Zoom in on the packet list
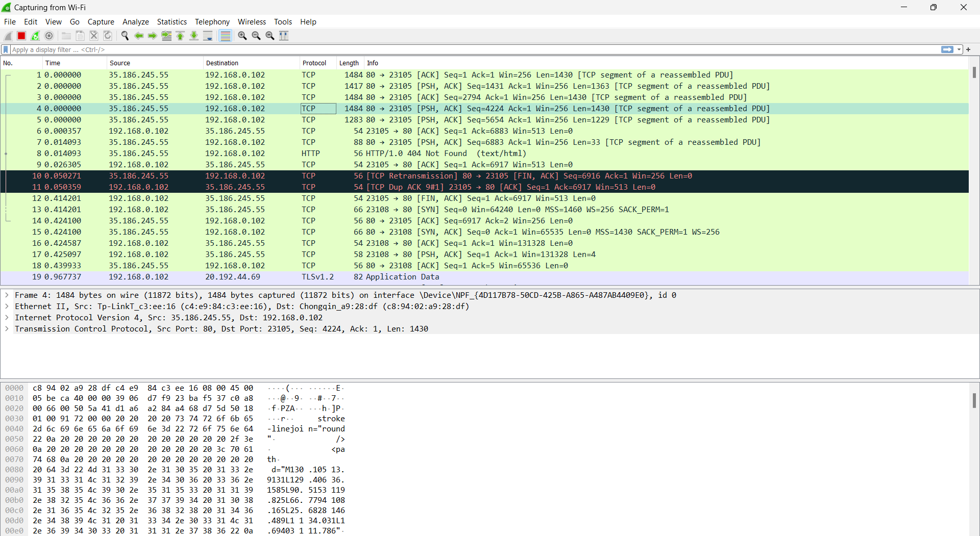 point(242,36)
